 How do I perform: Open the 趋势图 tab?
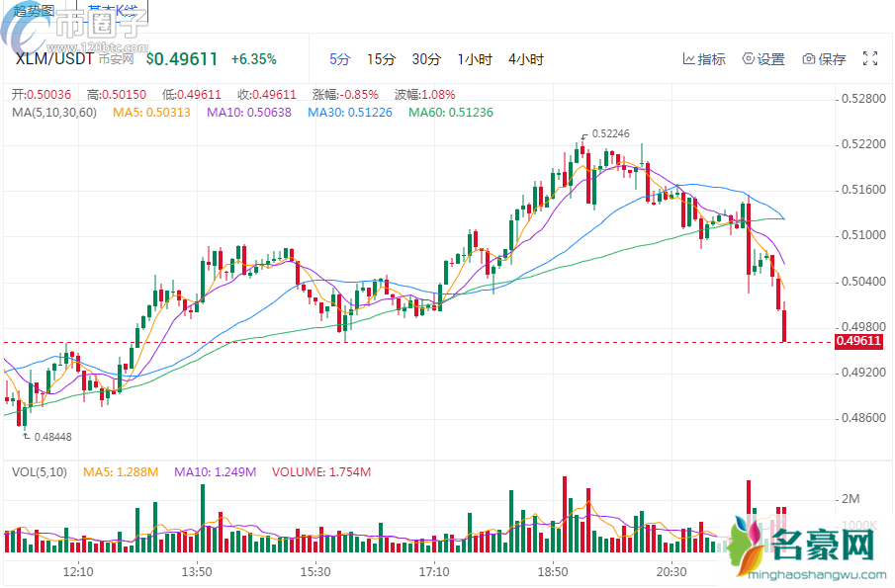click(35, 10)
